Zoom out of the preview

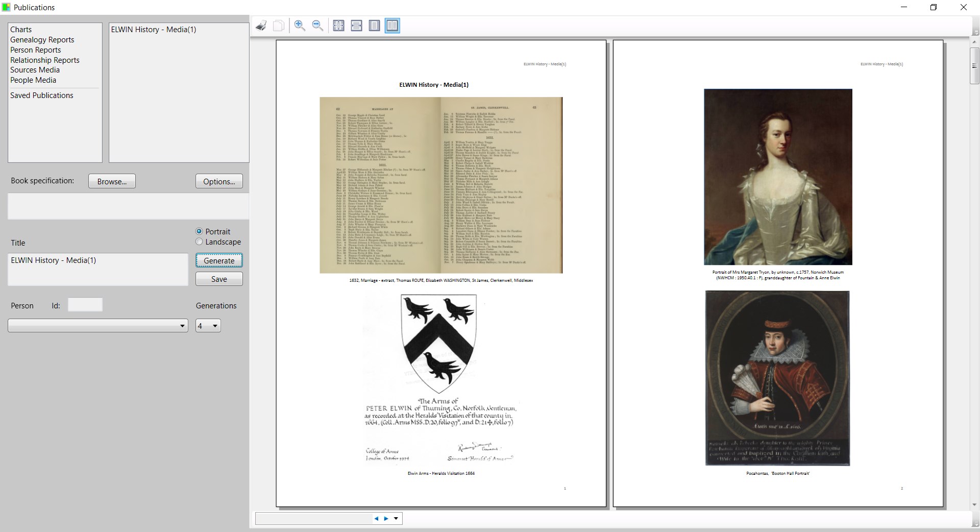pyautogui.click(x=317, y=26)
